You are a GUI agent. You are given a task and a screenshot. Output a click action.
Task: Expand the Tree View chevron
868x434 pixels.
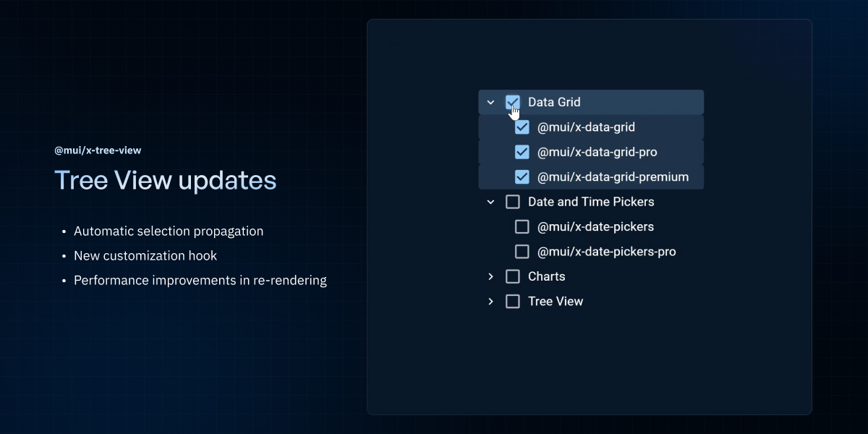(x=490, y=302)
